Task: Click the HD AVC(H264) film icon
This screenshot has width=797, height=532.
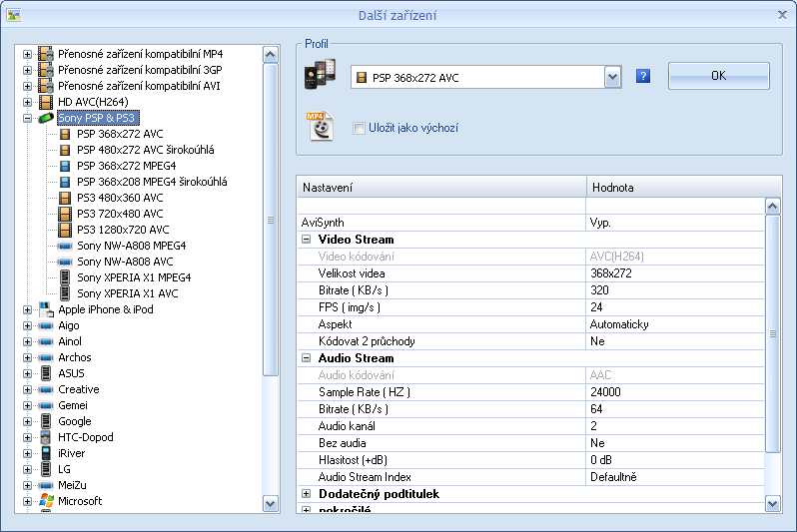Action: [46, 102]
